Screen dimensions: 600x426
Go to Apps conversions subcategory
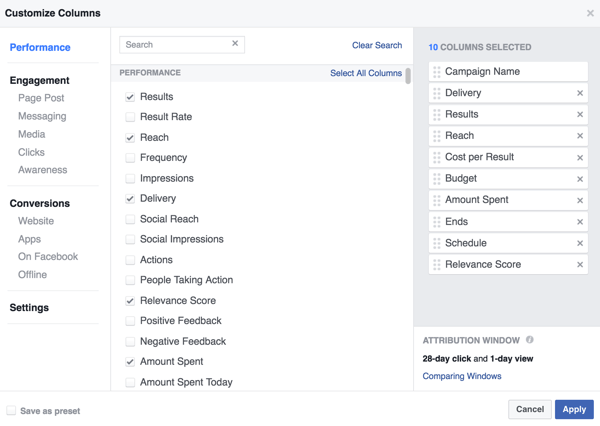(x=29, y=239)
